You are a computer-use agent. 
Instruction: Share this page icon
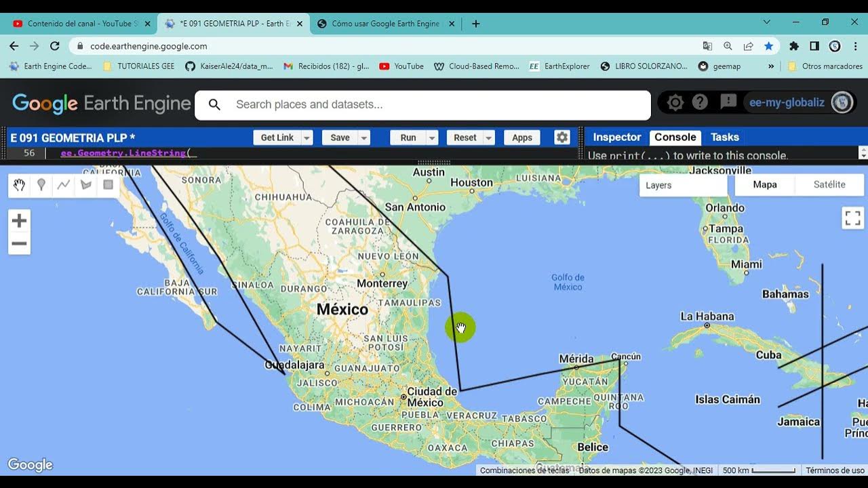748,46
